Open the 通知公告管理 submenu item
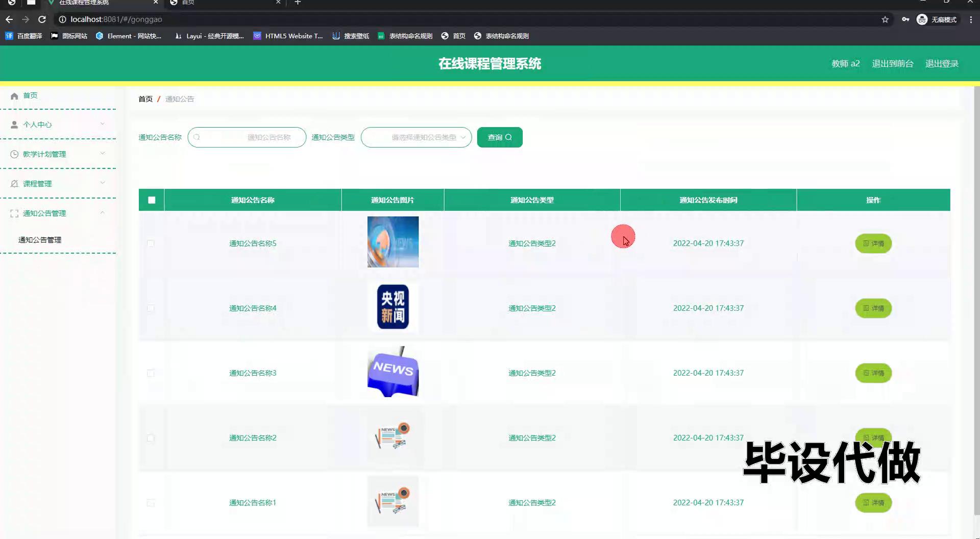Screen dimensions: 980x539 click(40, 240)
